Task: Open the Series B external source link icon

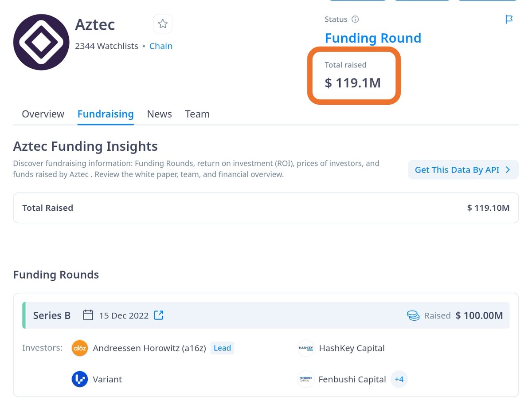Action: (159, 315)
